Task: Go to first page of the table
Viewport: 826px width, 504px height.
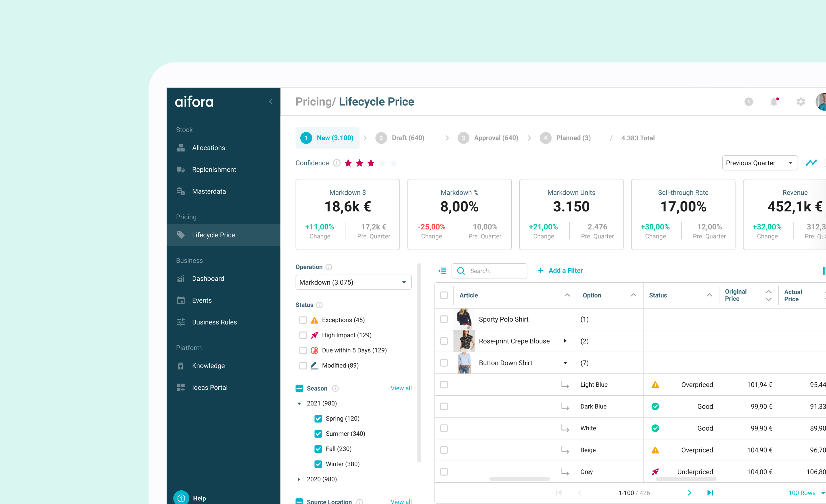Action: [558, 493]
